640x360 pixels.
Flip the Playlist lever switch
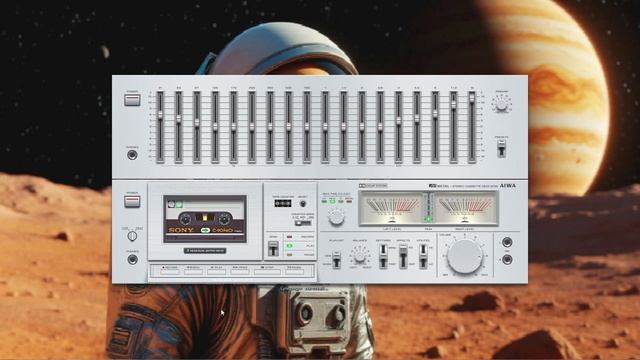[336, 260]
